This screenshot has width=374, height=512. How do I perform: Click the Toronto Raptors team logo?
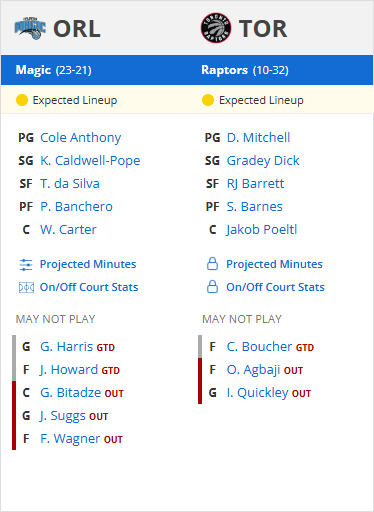pyautogui.click(x=216, y=28)
